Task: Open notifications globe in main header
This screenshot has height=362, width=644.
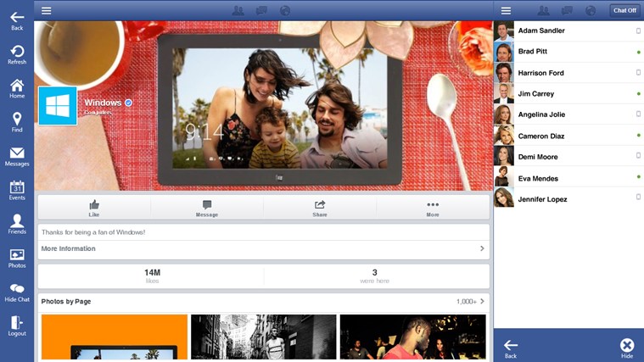Action: (284, 10)
